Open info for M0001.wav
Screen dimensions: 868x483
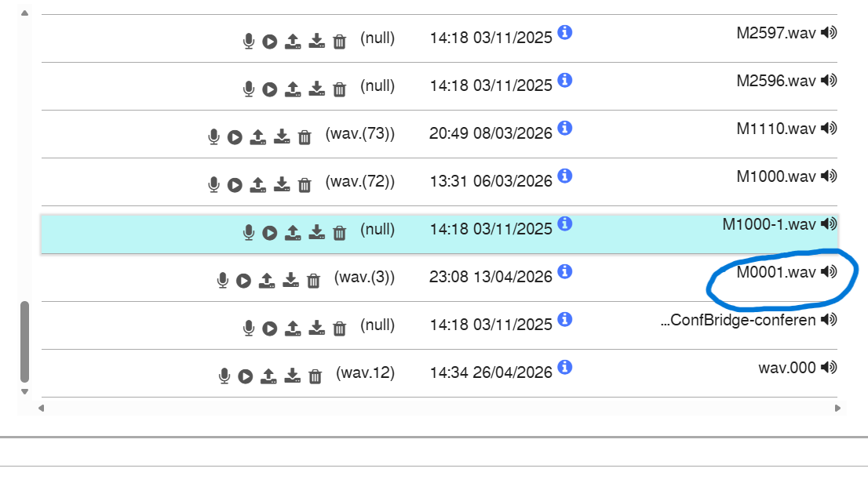point(564,271)
